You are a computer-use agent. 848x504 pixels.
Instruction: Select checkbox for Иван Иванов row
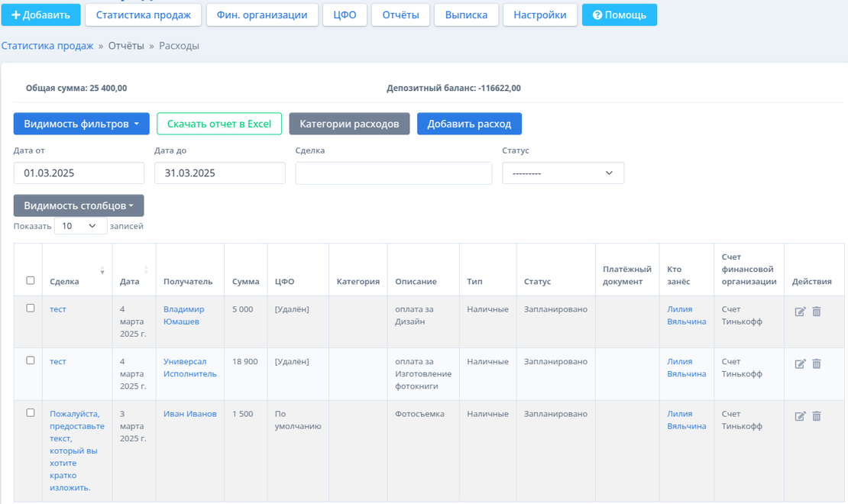[x=31, y=412]
